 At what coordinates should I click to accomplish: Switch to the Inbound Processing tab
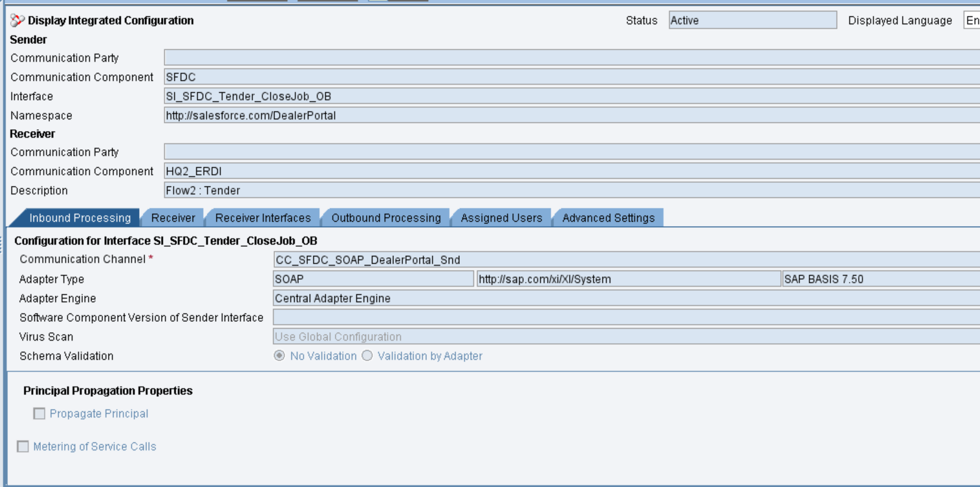point(80,218)
